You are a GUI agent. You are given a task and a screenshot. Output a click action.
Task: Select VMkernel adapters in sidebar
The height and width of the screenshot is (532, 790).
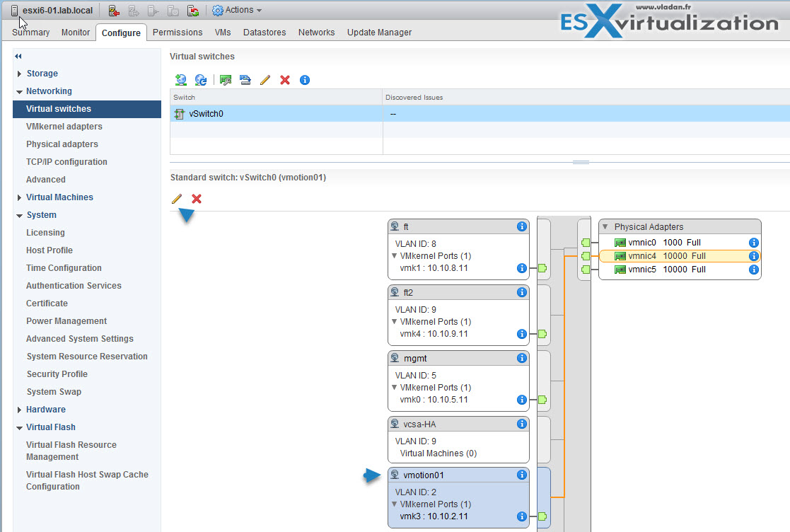click(x=64, y=127)
